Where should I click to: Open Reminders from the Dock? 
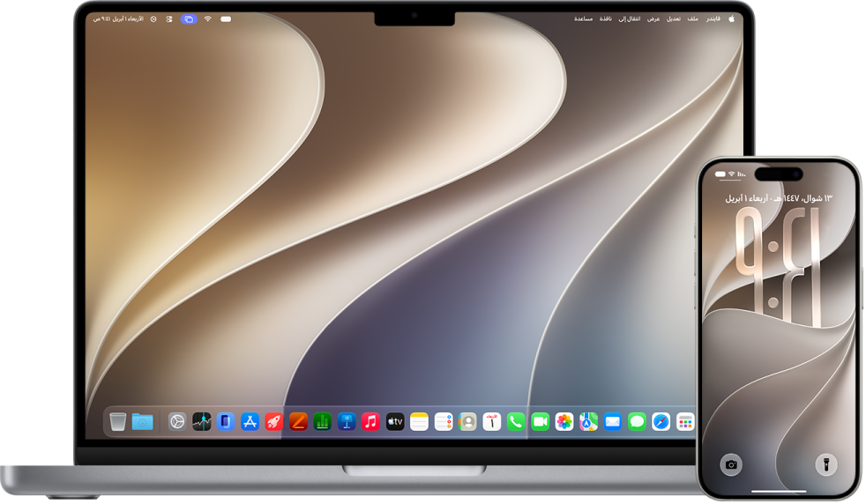[444, 422]
